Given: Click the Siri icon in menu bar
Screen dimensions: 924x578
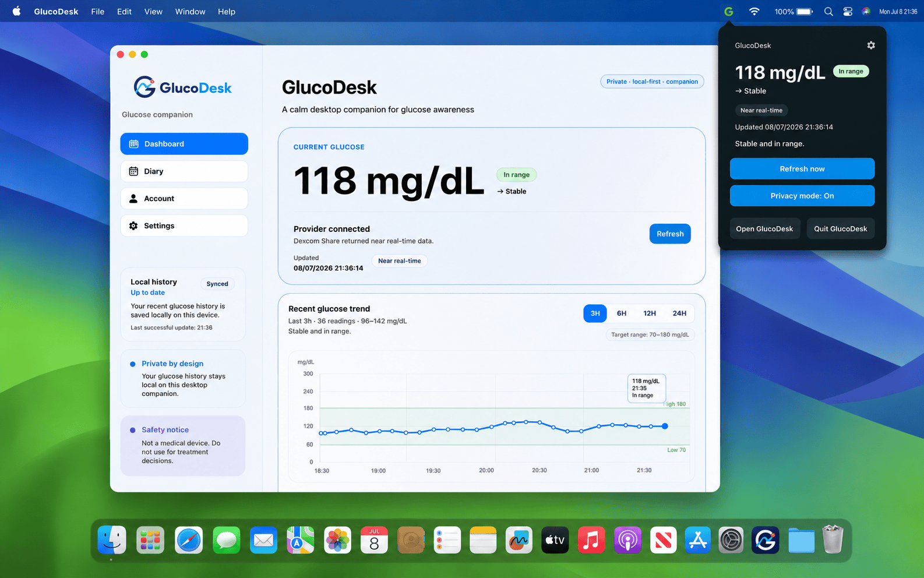Looking at the screenshot, I should click(866, 12).
